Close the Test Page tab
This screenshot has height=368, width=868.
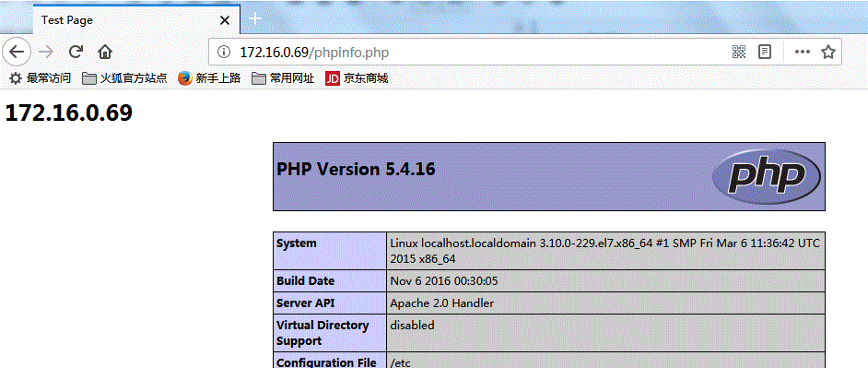point(225,20)
